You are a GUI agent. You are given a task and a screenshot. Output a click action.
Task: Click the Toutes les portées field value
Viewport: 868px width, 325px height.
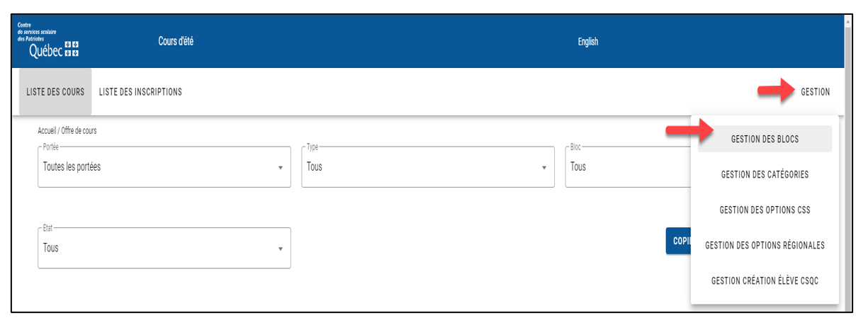(x=72, y=167)
